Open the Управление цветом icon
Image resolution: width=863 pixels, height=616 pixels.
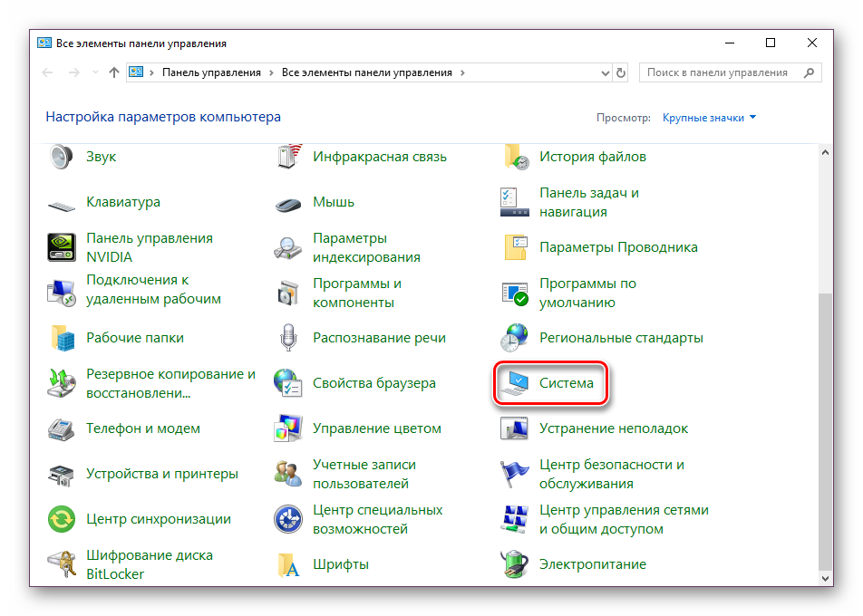(x=288, y=428)
